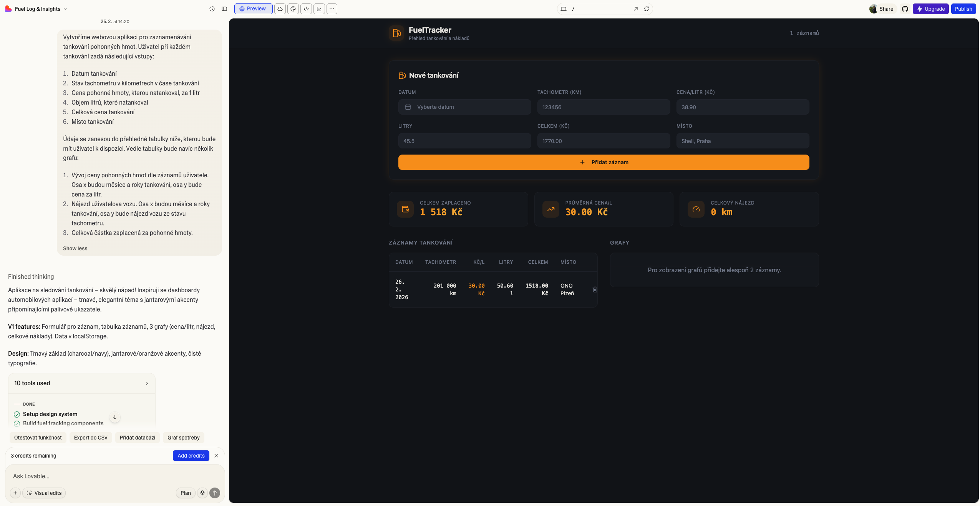Viewport: 980px width, 506px height.
Task: Select the Preview tab
Action: (253, 9)
